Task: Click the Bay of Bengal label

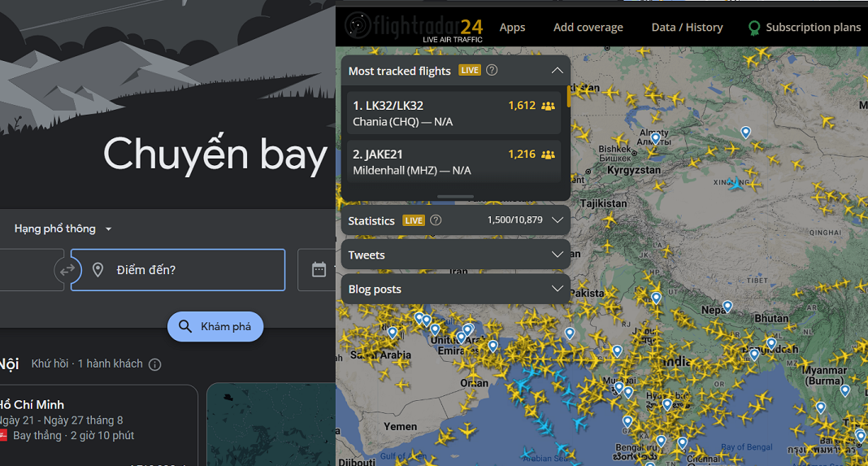Action: pyautogui.click(x=746, y=447)
